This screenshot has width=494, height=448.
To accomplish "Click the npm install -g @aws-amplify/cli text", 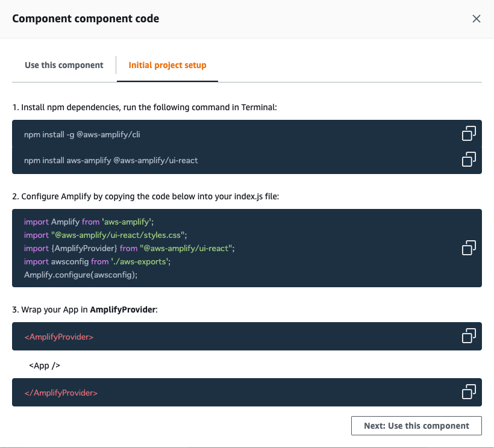I will click(82, 134).
